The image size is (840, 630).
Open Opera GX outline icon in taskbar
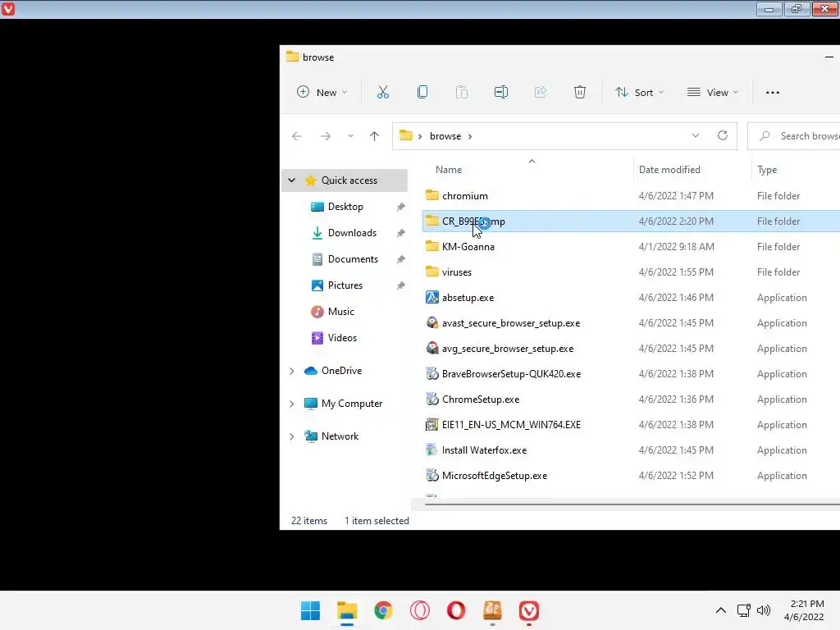click(x=419, y=610)
